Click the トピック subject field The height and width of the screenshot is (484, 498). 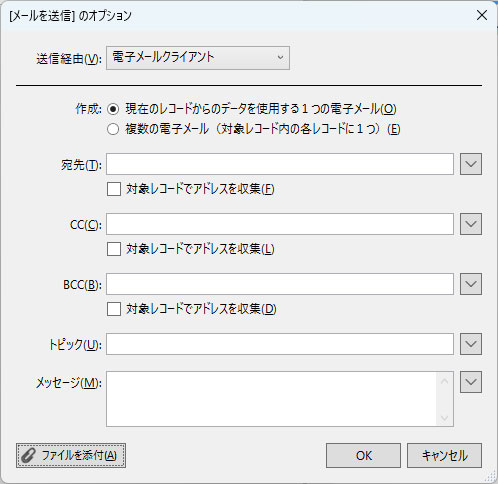[x=280, y=344]
